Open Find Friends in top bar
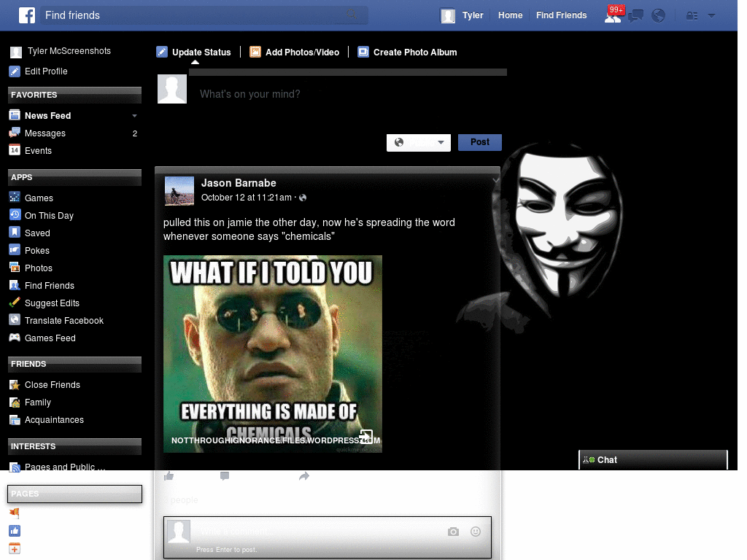 tap(561, 15)
